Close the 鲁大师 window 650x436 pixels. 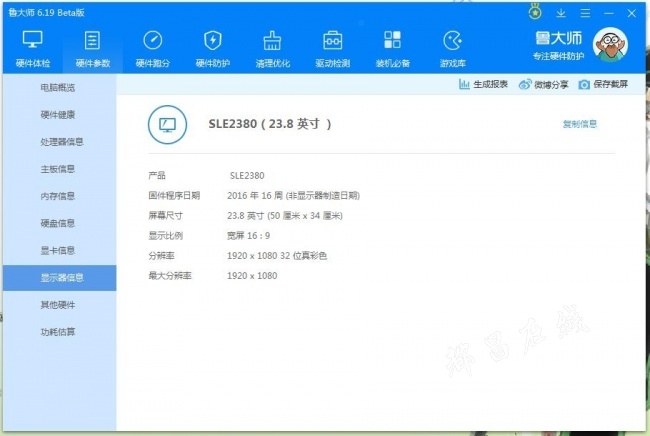tap(631, 13)
